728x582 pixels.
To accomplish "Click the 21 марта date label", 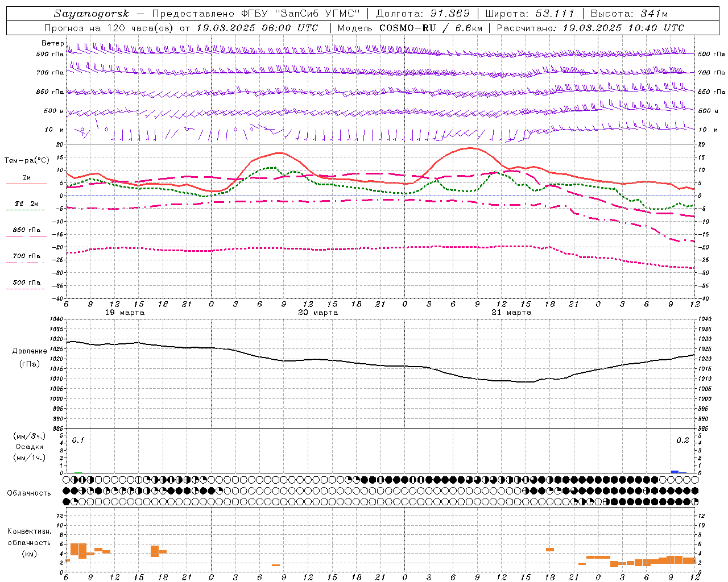I will coord(512,313).
